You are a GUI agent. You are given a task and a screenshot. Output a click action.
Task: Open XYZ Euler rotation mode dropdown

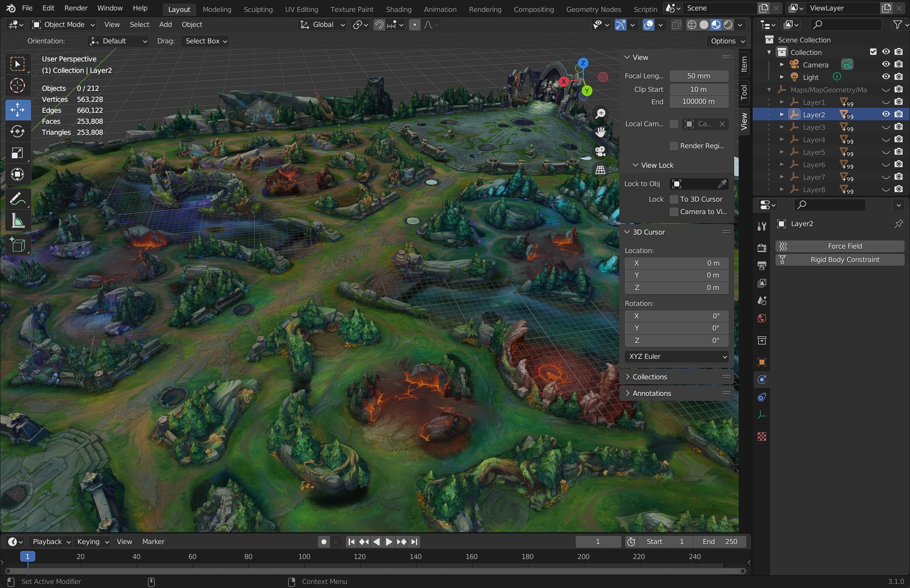677,356
